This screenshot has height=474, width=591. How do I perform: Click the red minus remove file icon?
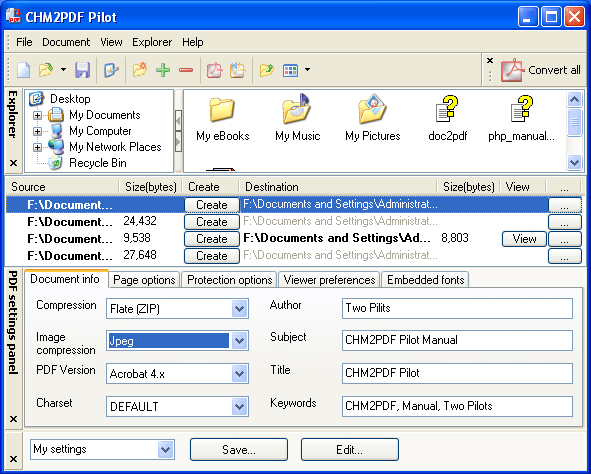[186, 70]
